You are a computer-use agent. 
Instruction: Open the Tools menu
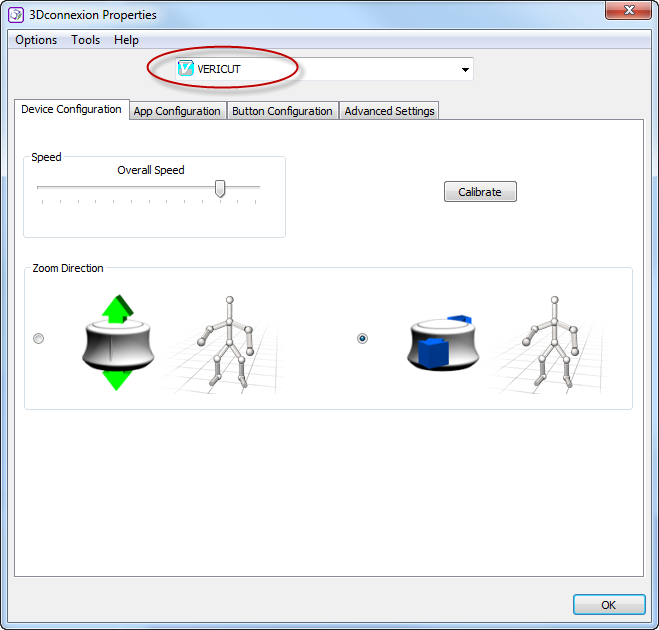85,40
